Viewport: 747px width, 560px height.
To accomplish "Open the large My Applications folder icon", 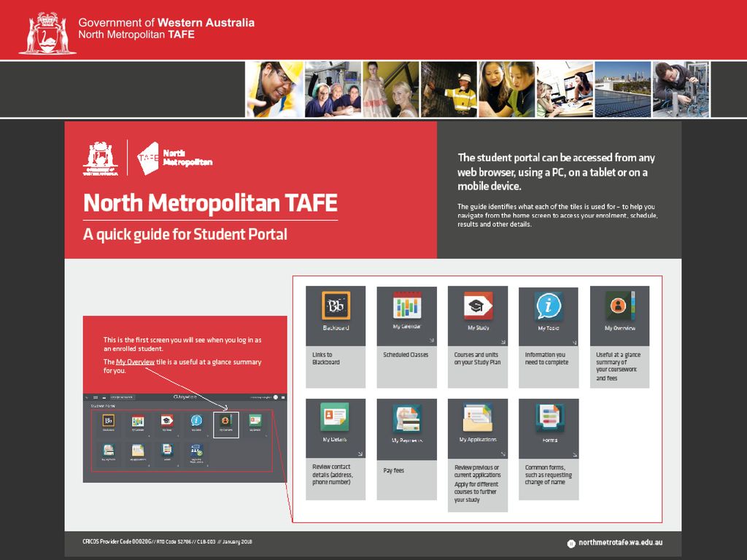I will [478, 418].
